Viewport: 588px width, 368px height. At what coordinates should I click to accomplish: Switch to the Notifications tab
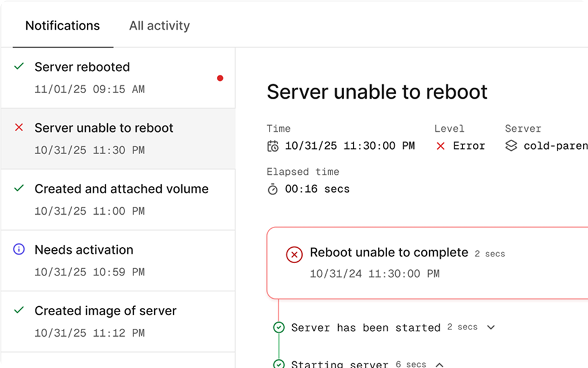[62, 26]
